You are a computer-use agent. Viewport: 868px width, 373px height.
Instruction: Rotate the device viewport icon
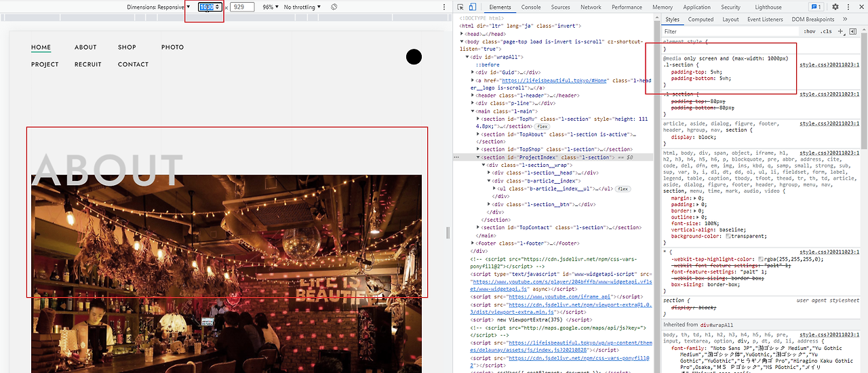[x=334, y=7]
